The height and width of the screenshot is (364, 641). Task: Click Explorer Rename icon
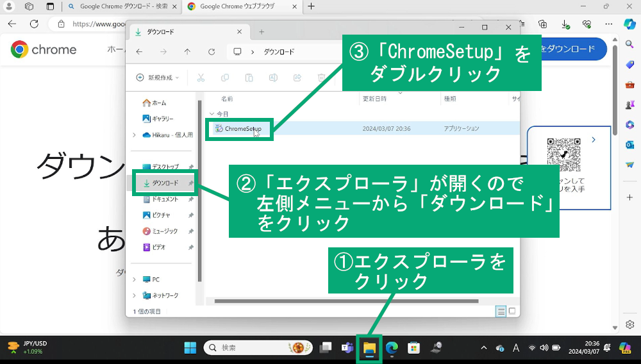[273, 78]
